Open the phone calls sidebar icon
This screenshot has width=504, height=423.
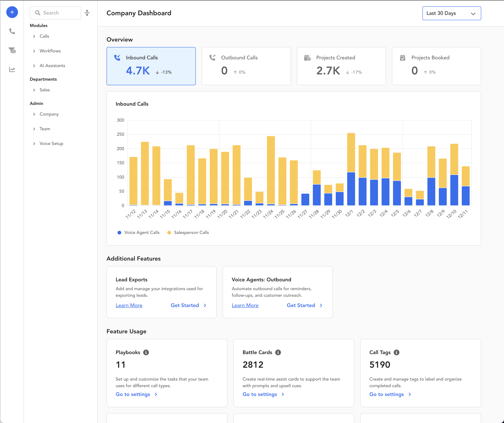[12, 31]
